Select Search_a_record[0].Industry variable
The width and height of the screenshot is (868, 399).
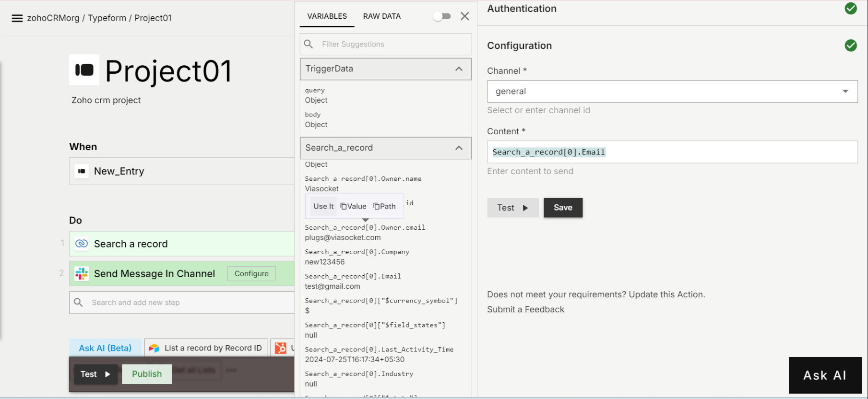point(359,374)
